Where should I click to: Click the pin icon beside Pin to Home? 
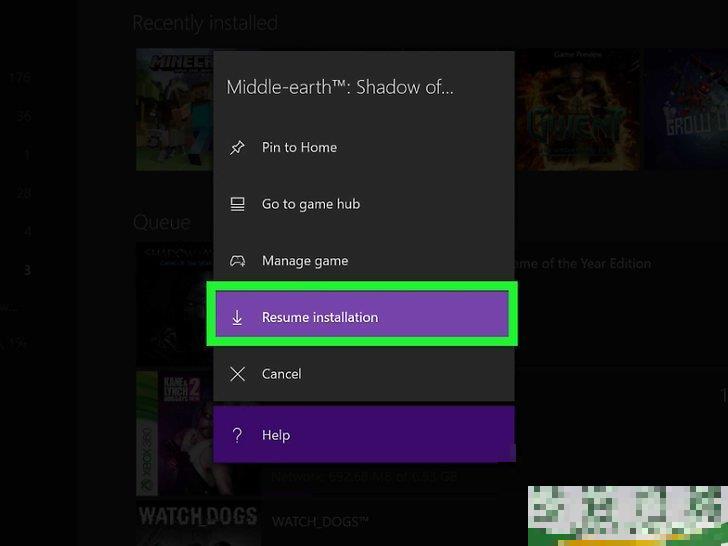coord(237,148)
